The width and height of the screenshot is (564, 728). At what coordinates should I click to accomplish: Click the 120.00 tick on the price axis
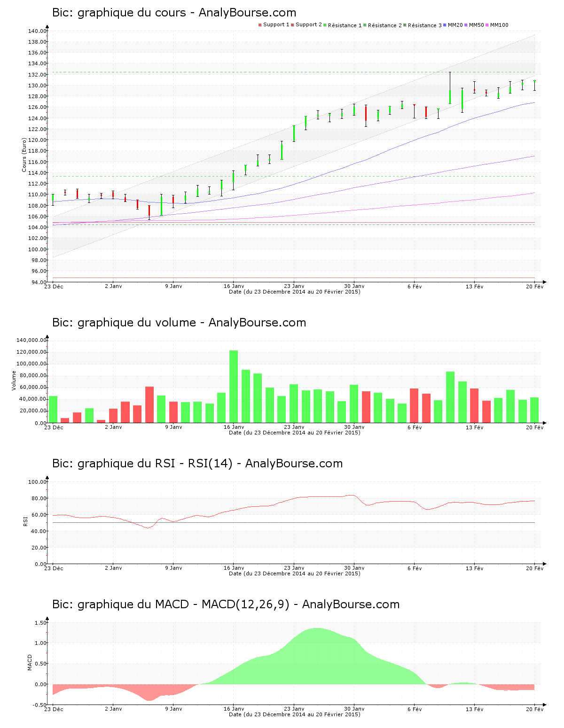37,140
